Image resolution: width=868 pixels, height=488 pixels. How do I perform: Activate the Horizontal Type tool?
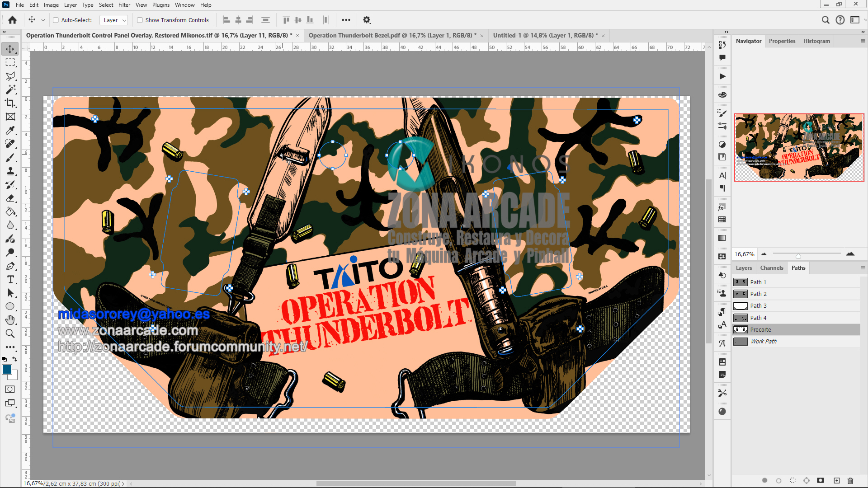10,279
